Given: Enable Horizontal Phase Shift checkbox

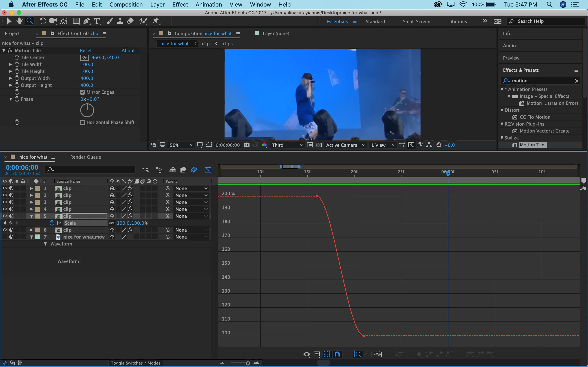Looking at the screenshot, I should (x=83, y=122).
